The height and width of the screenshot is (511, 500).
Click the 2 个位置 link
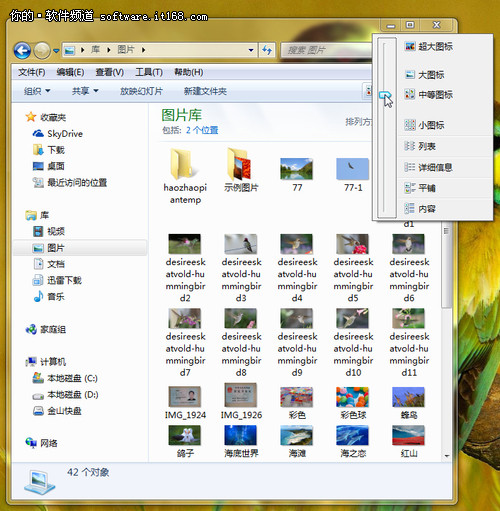tap(202, 130)
